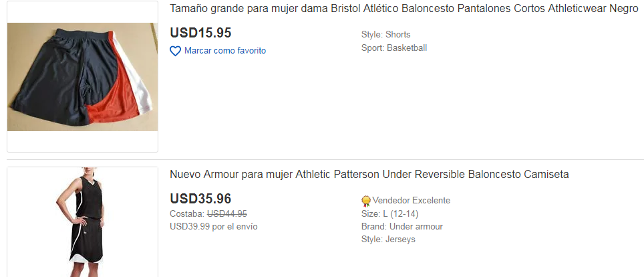Click the USD15.95 price
Viewport: 644px width, 277px height.
pos(201,33)
